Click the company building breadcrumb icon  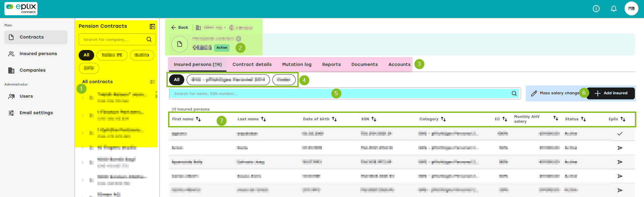click(x=198, y=28)
